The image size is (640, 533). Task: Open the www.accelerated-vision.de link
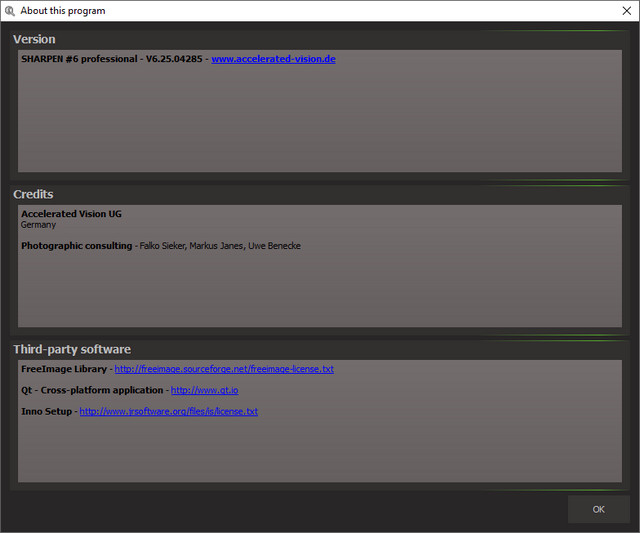273,59
